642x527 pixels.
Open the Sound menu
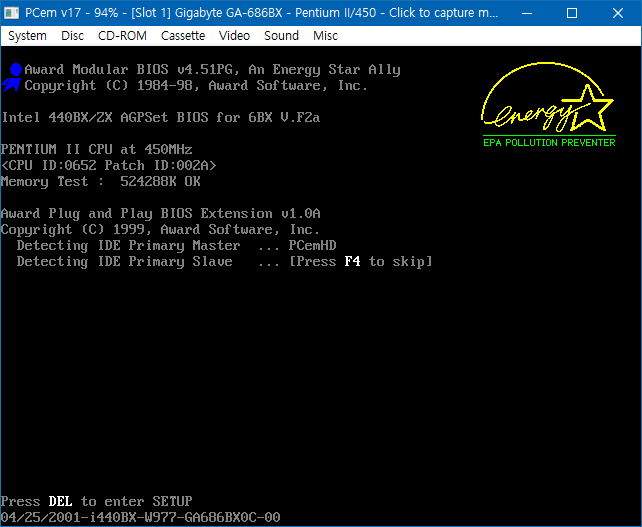coord(281,36)
